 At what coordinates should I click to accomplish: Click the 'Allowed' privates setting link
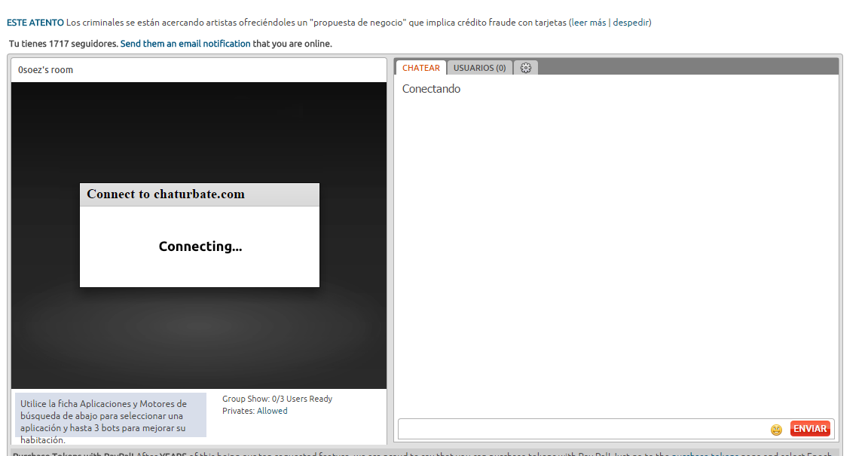(272, 411)
